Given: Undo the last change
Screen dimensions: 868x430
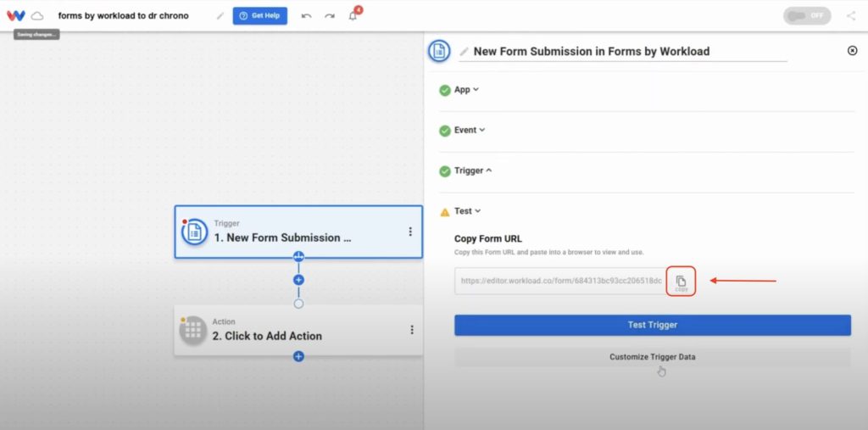Looking at the screenshot, I should [307, 16].
